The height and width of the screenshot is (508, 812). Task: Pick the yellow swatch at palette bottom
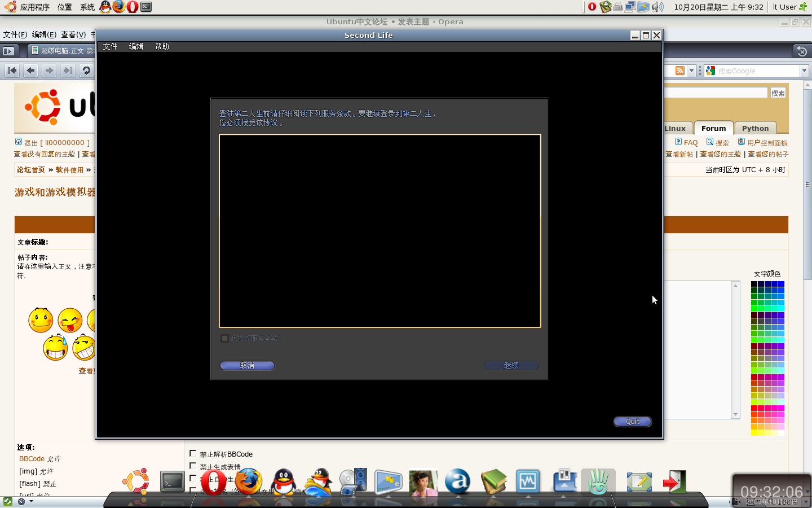pos(754,432)
